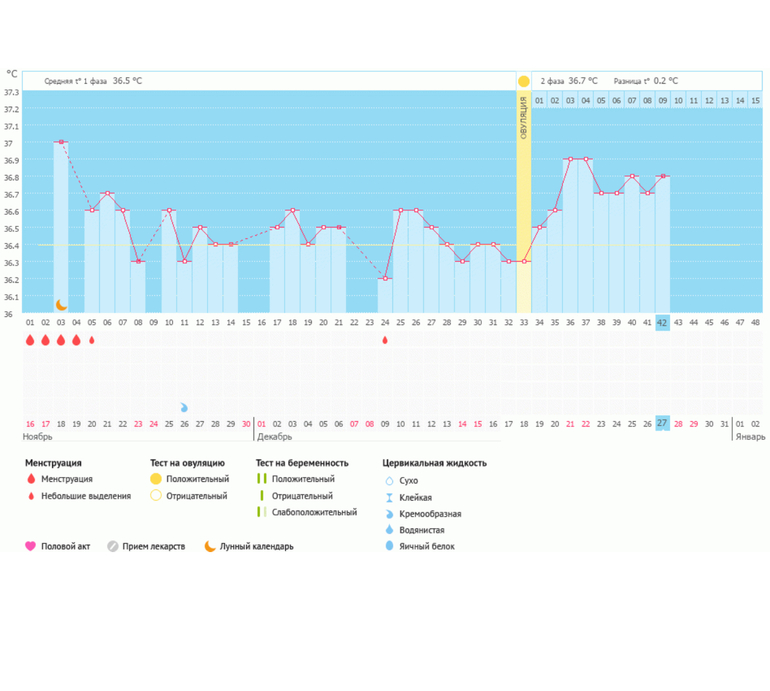The image size is (770, 691).
Task: Click the Лунный календарь crescent legend icon
Action: pyautogui.click(x=209, y=547)
